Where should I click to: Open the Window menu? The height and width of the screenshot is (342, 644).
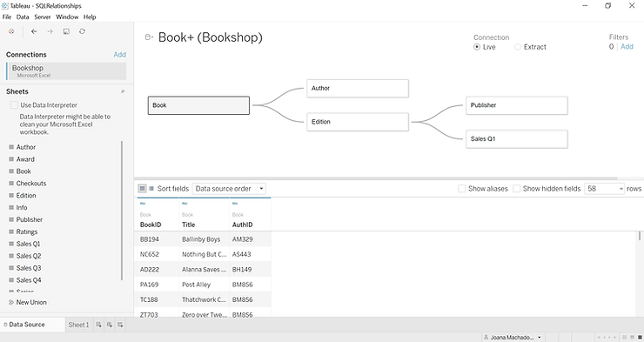67,17
